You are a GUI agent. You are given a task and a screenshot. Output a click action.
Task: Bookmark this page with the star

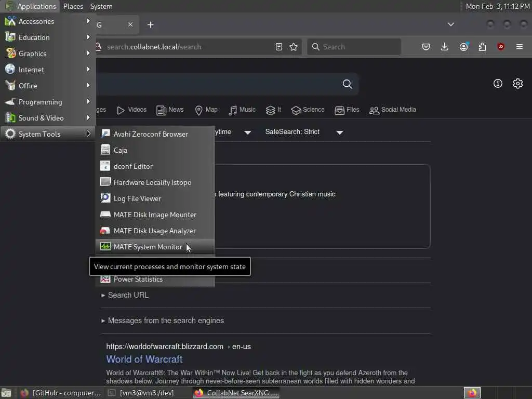pyautogui.click(x=294, y=47)
